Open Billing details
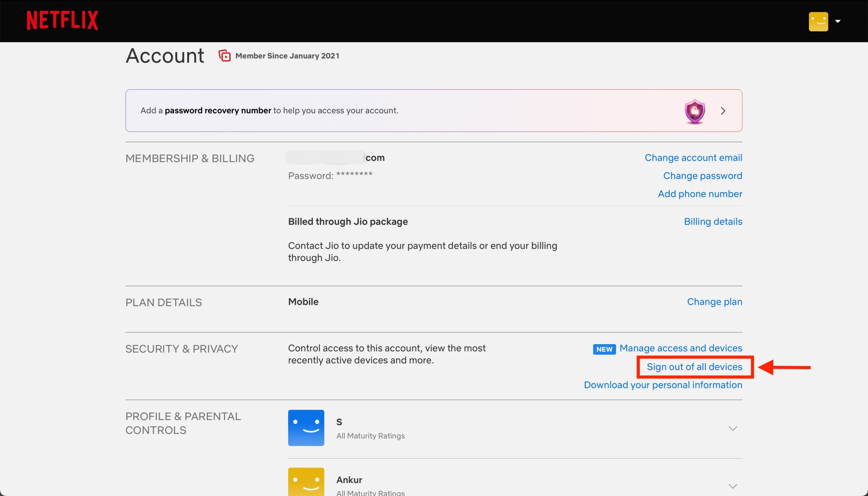Image resolution: width=868 pixels, height=496 pixels. [713, 222]
